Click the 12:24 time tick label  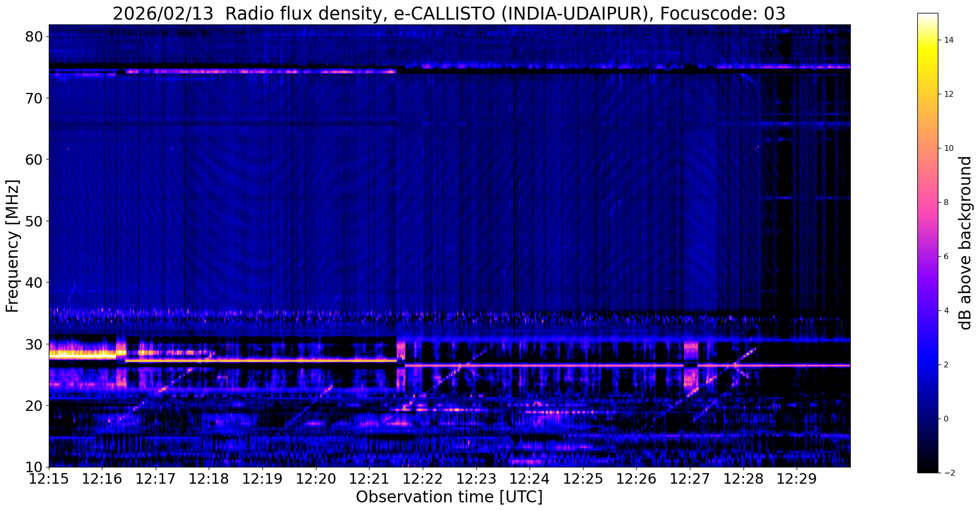pyautogui.click(x=530, y=479)
